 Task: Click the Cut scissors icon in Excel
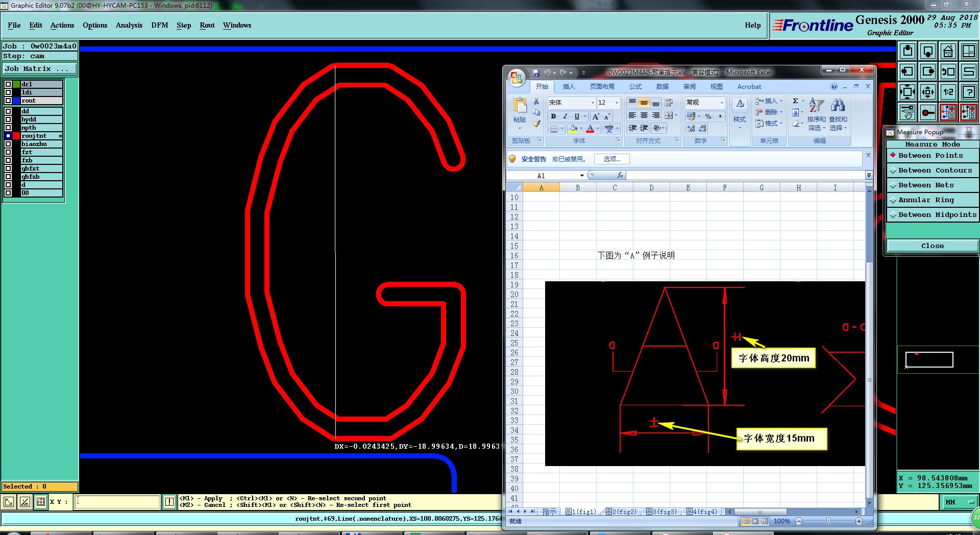pos(536,102)
